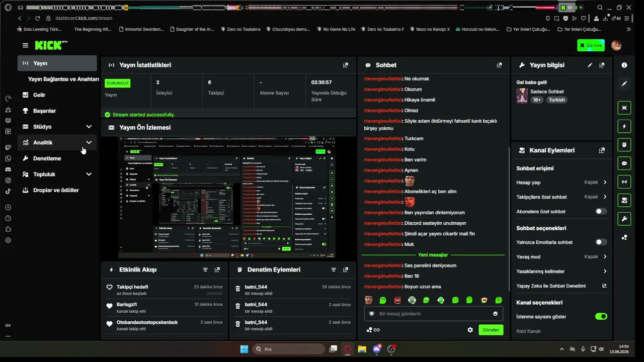
Task: Pop out the Etkinlik Akışı panel
Action: [217, 269]
